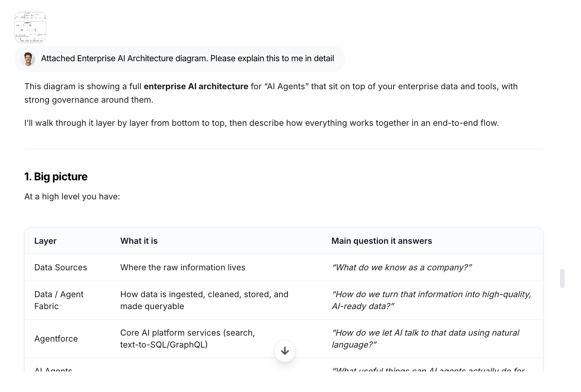Click the "What it is" column header
Screen dimensions: 581x392
coord(139,241)
